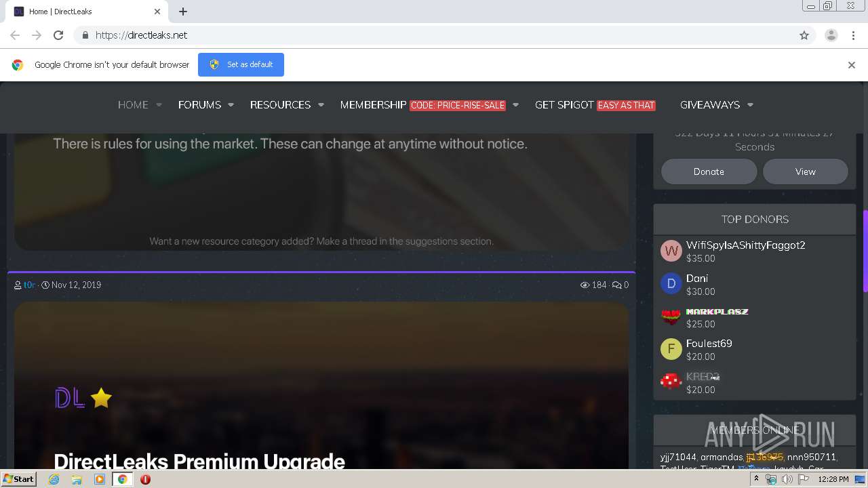The image size is (868, 488).
Task: Open WifiSpyIsAShittyFaggot2 donor avatar
Action: 671,251
